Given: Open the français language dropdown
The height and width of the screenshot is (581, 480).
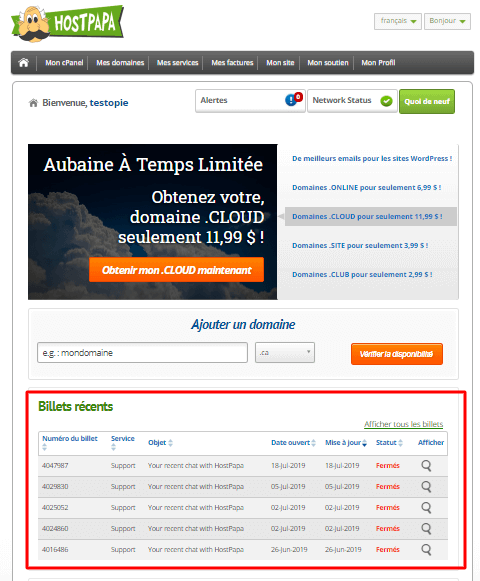Looking at the screenshot, I should tap(398, 21).
